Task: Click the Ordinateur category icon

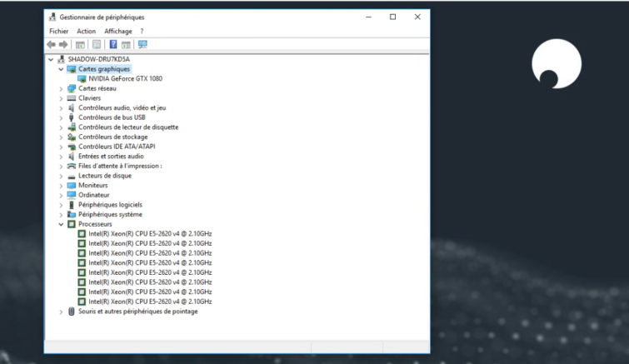Action: click(x=72, y=195)
